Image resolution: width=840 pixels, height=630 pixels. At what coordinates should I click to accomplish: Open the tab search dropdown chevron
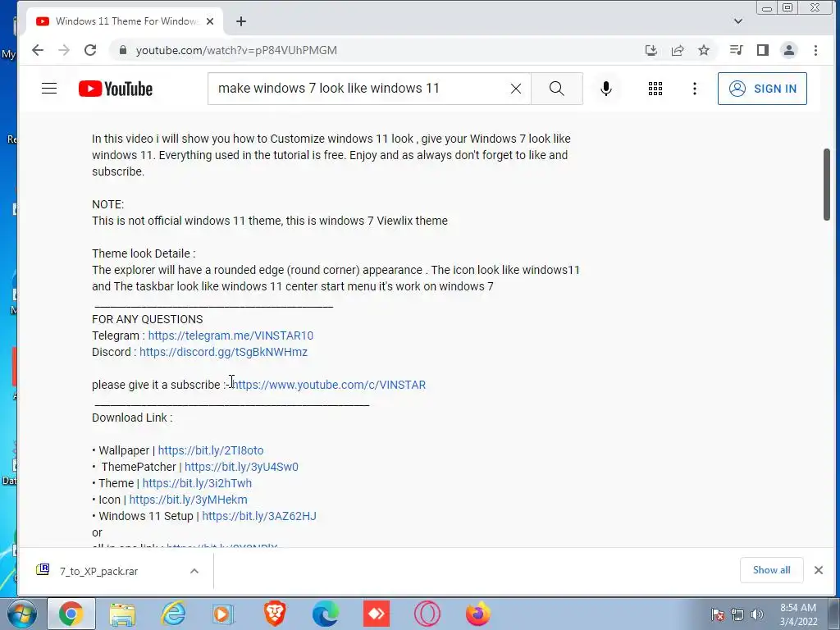click(738, 21)
